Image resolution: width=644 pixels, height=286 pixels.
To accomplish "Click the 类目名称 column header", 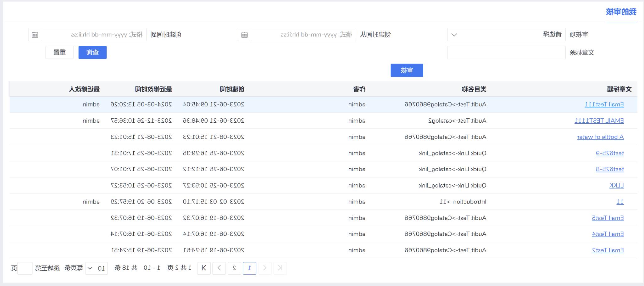I will click(474, 89).
